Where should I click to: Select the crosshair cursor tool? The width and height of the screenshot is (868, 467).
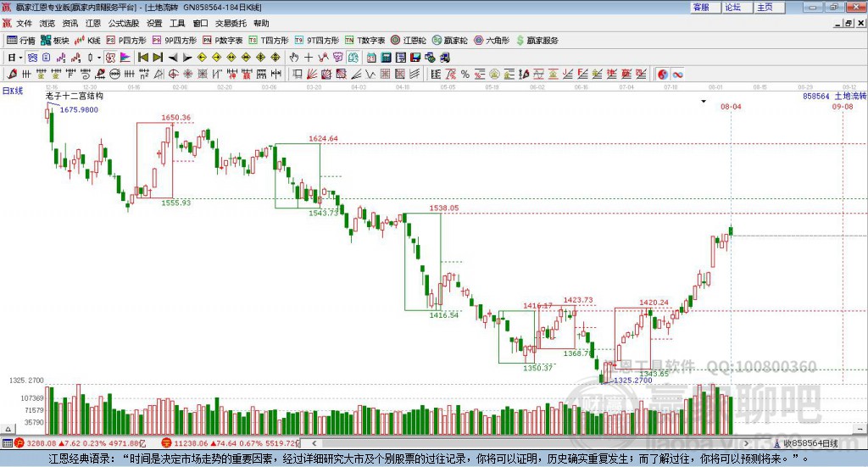(309, 58)
